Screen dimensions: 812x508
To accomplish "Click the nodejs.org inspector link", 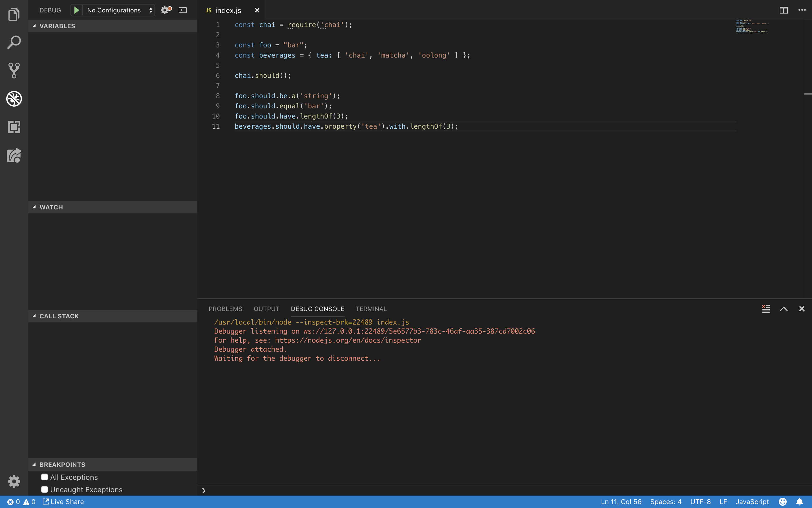I will tap(348, 340).
